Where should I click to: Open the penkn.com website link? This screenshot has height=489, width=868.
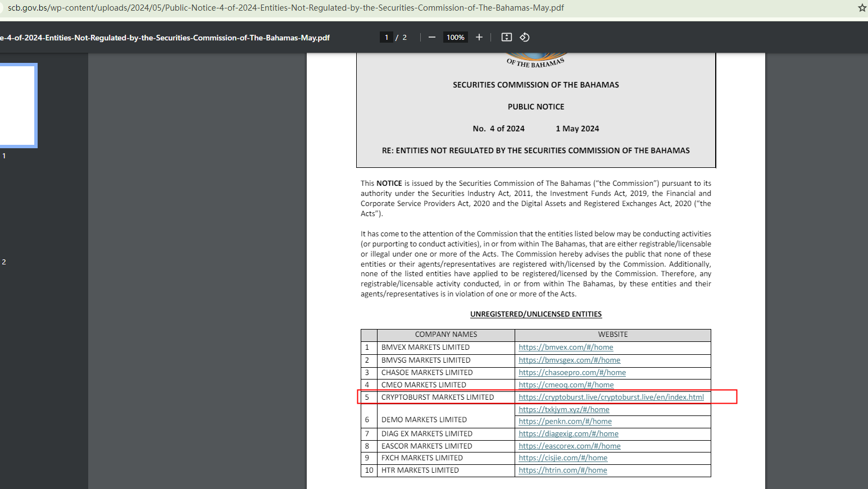[x=565, y=422]
